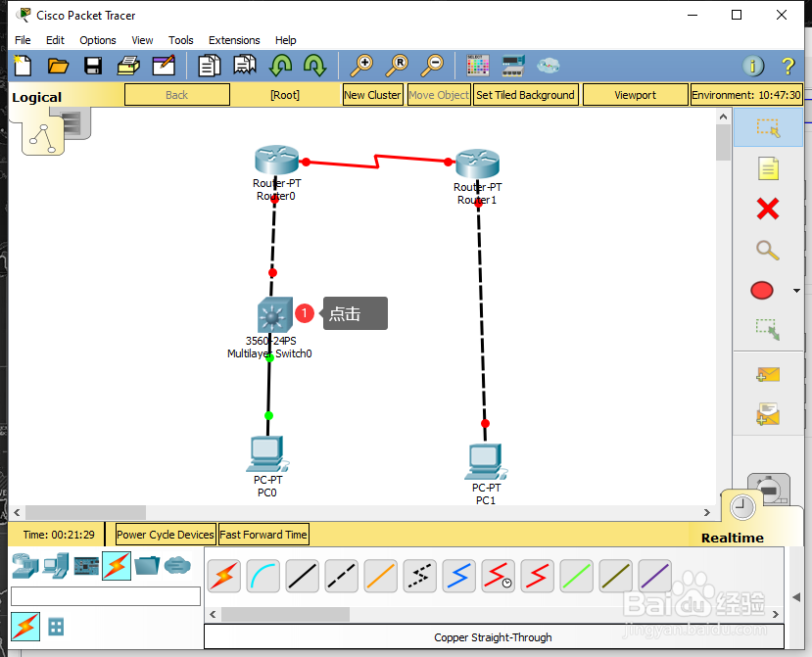The width and height of the screenshot is (812, 657).
Task: Open network information via the i icon
Action: pyautogui.click(x=753, y=67)
